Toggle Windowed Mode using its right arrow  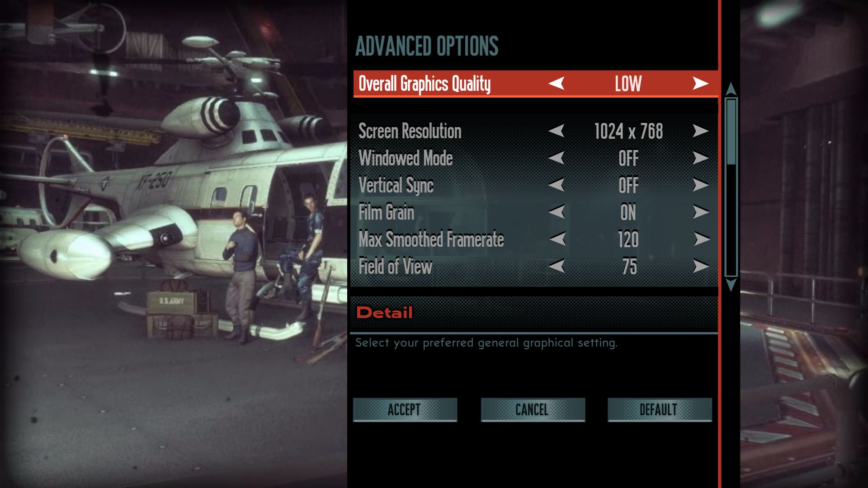(700, 158)
